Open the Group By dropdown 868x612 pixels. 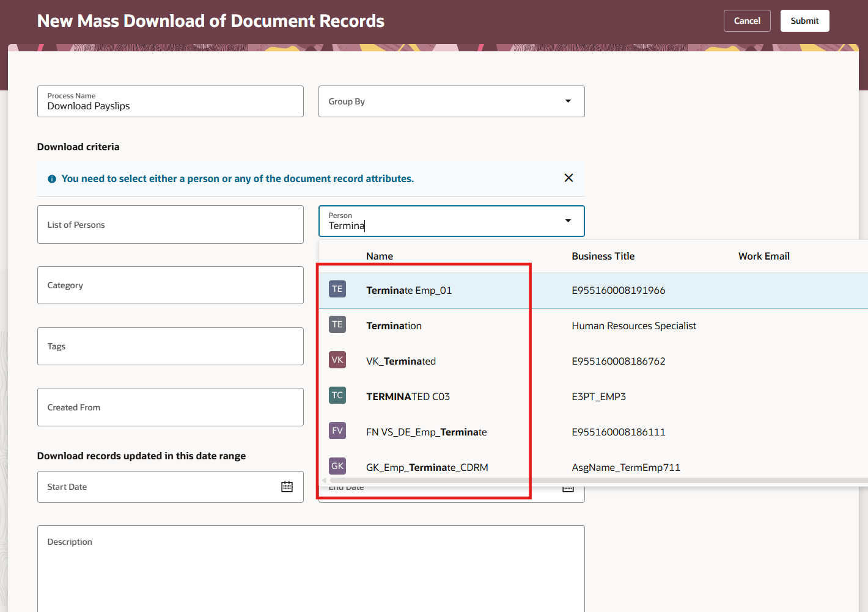(568, 101)
